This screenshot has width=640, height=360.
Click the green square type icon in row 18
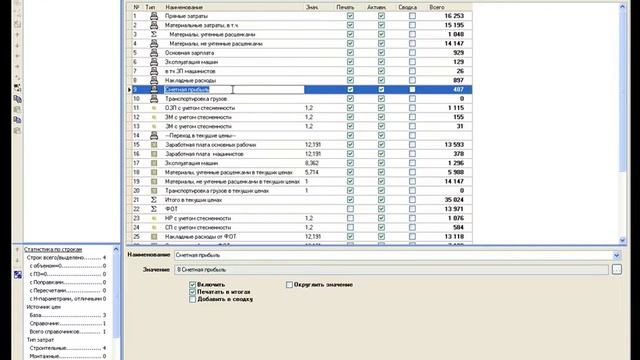[x=154, y=172]
